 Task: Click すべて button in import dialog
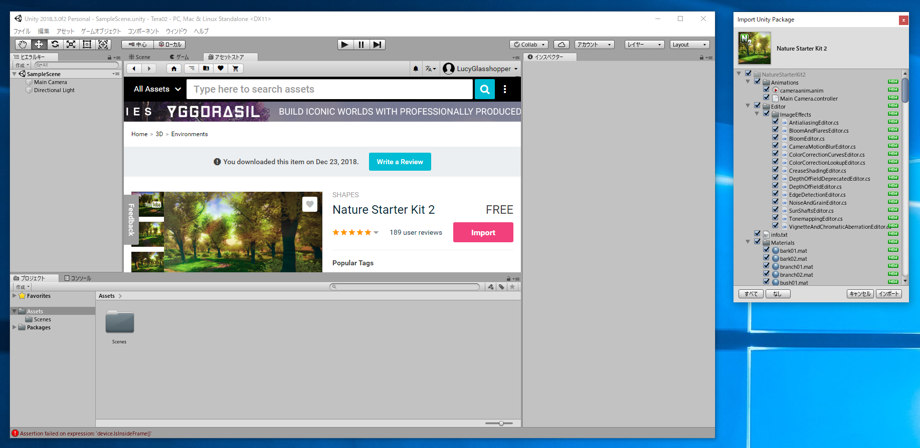coord(750,294)
